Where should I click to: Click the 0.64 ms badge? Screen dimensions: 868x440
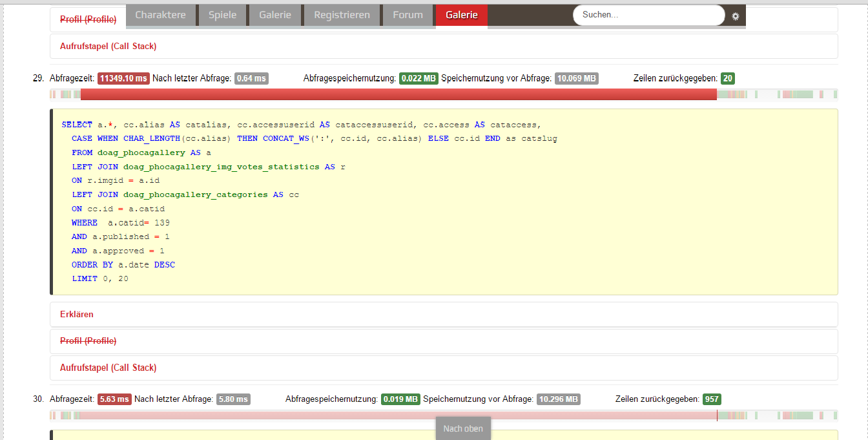point(251,79)
